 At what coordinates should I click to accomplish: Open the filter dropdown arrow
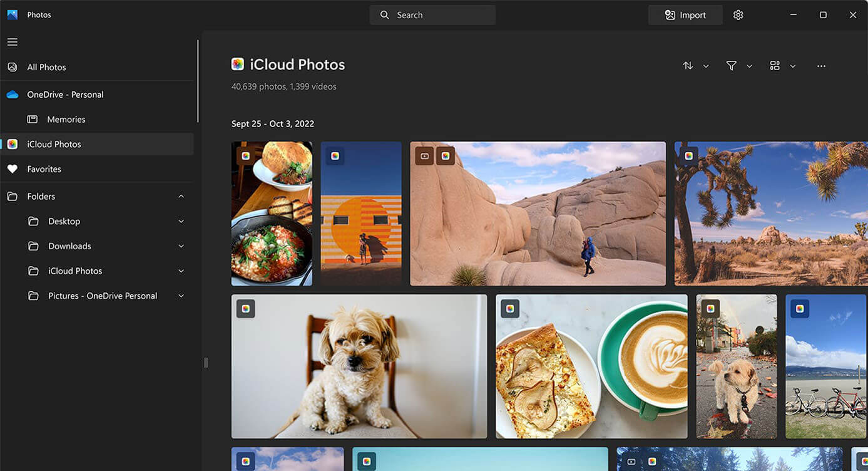(749, 66)
